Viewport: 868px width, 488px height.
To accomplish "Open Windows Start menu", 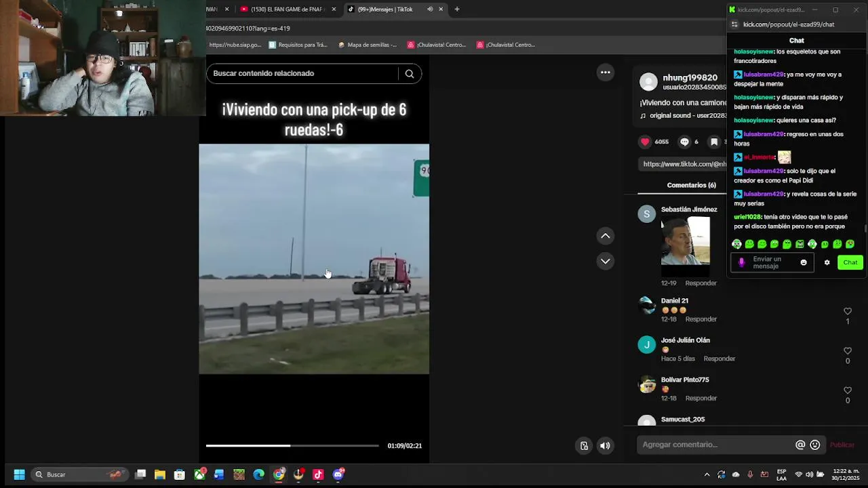I will coord(19,474).
